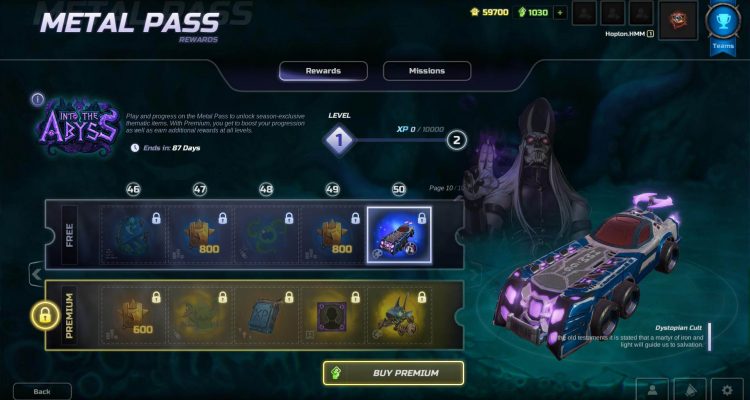Viewport: 750px width, 400px height.
Task: Open the settings gear icon
Action: [727, 390]
